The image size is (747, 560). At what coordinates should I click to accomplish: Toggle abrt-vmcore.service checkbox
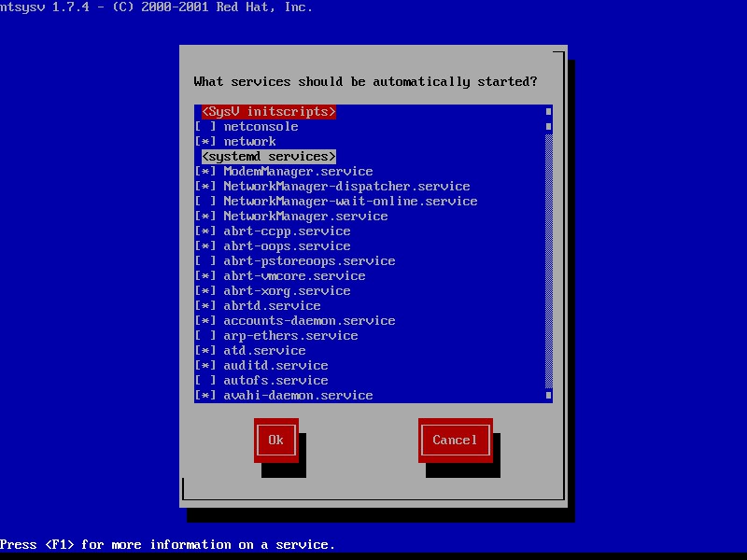pyautogui.click(x=205, y=275)
